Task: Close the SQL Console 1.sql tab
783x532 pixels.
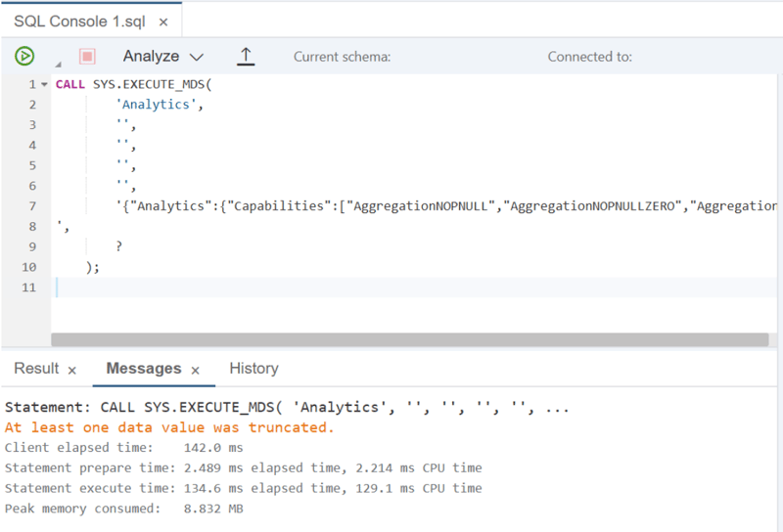Action: point(163,22)
